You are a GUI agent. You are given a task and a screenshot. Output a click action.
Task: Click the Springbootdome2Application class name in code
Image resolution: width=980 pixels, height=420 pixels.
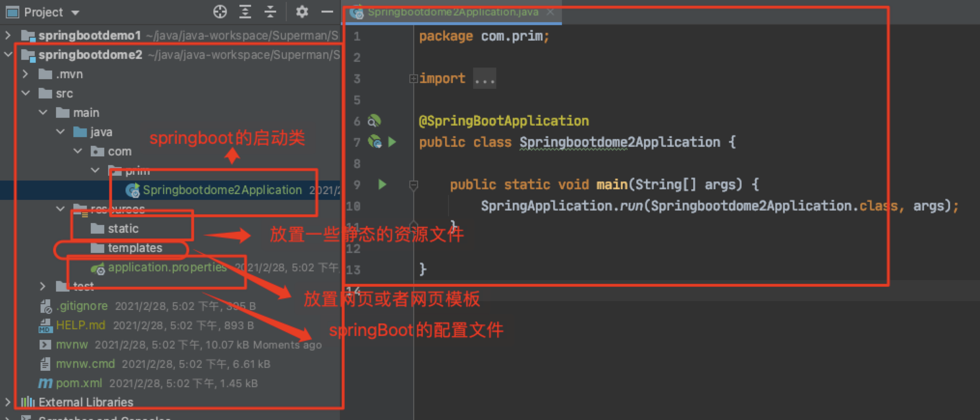(x=620, y=142)
